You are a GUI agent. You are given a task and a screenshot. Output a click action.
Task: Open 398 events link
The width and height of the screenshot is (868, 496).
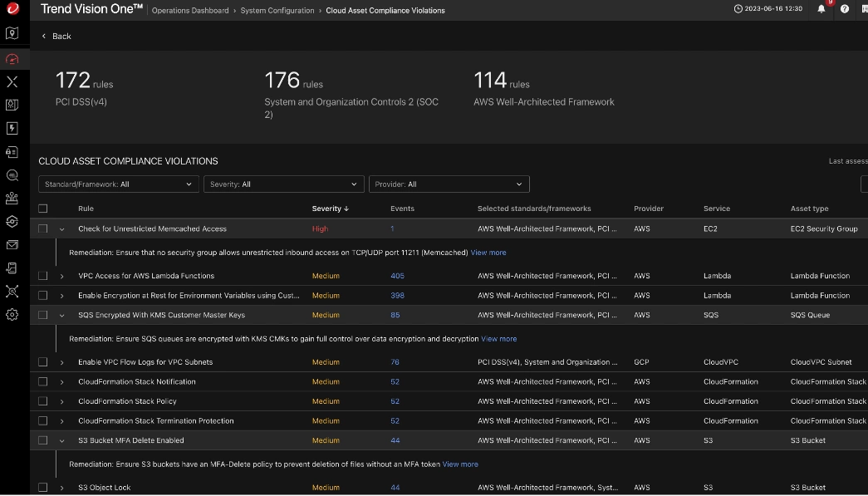398,296
